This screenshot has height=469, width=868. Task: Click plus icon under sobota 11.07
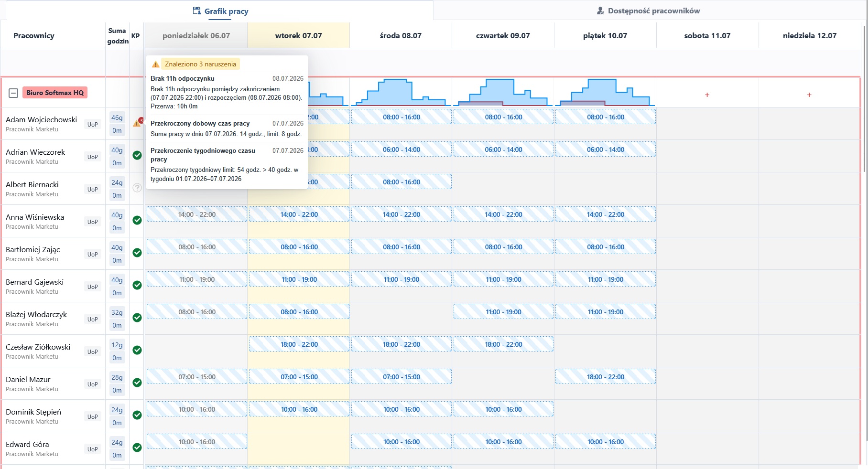tap(707, 95)
